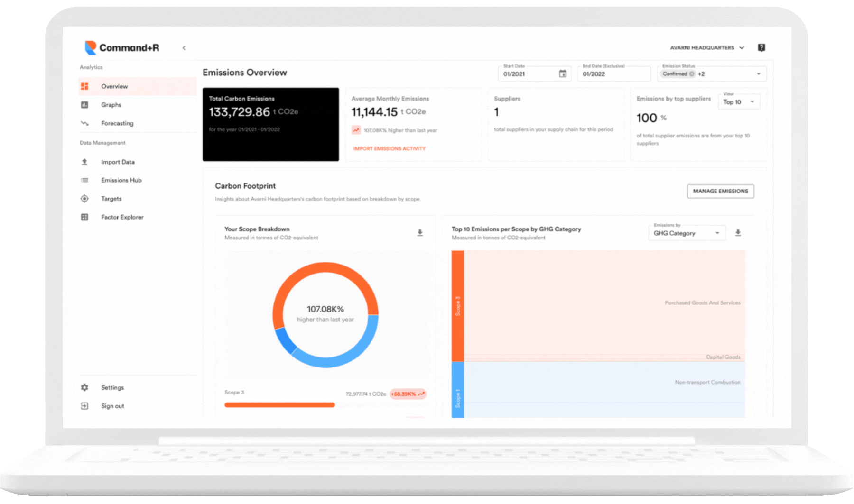Open the help question mark icon
Screen dimensions: 854x504
pyautogui.click(x=761, y=47)
